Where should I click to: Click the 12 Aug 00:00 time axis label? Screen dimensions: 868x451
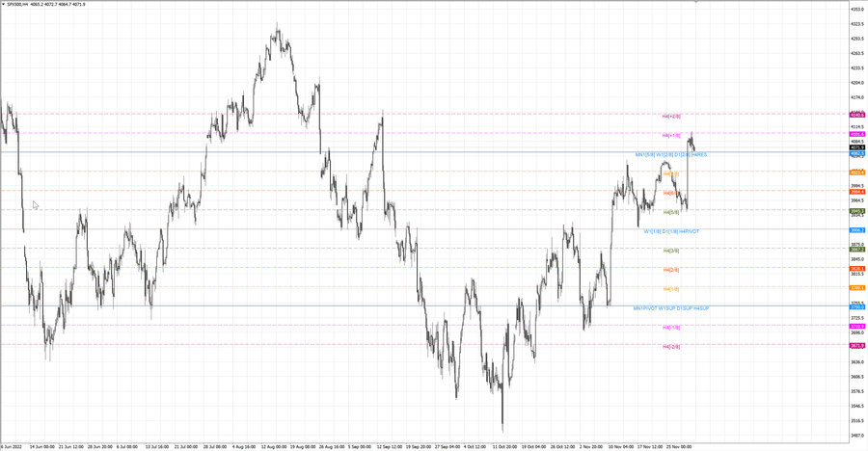[274, 446]
